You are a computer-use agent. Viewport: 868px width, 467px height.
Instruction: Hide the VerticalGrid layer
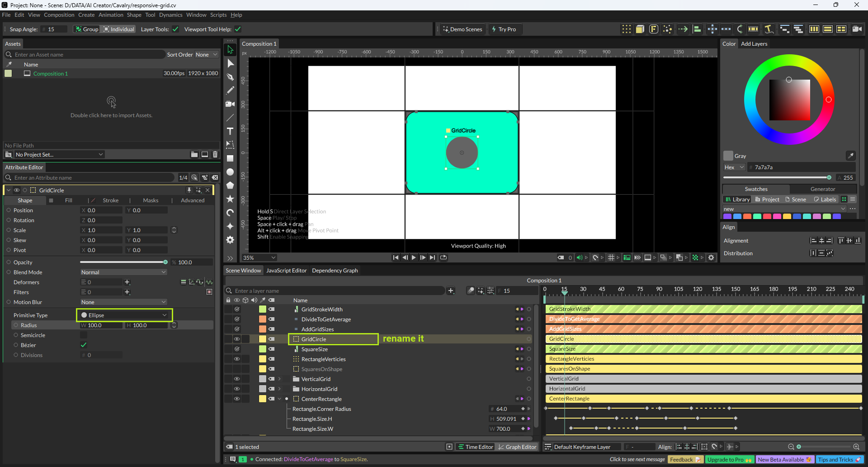(236, 379)
